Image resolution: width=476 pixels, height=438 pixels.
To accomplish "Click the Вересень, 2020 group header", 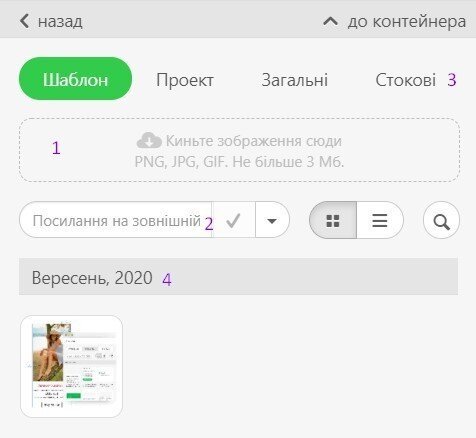I will coord(238,277).
